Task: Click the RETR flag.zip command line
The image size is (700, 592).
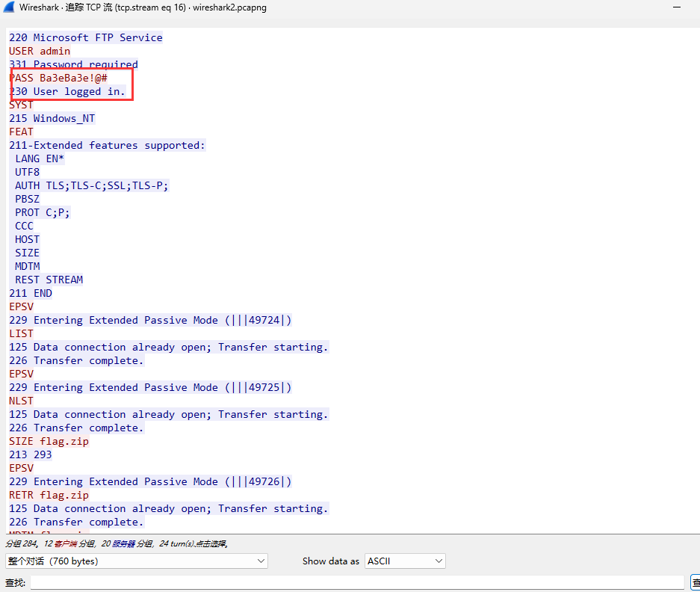Action: click(49, 495)
